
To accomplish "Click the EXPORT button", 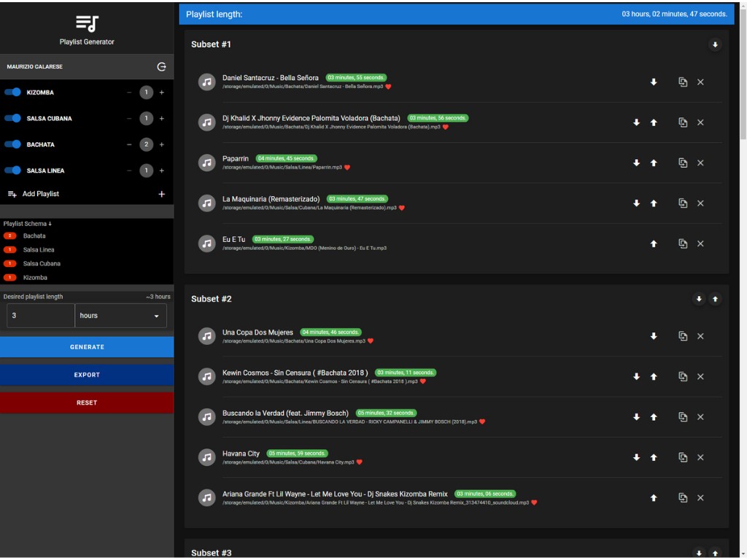I will [x=87, y=375].
